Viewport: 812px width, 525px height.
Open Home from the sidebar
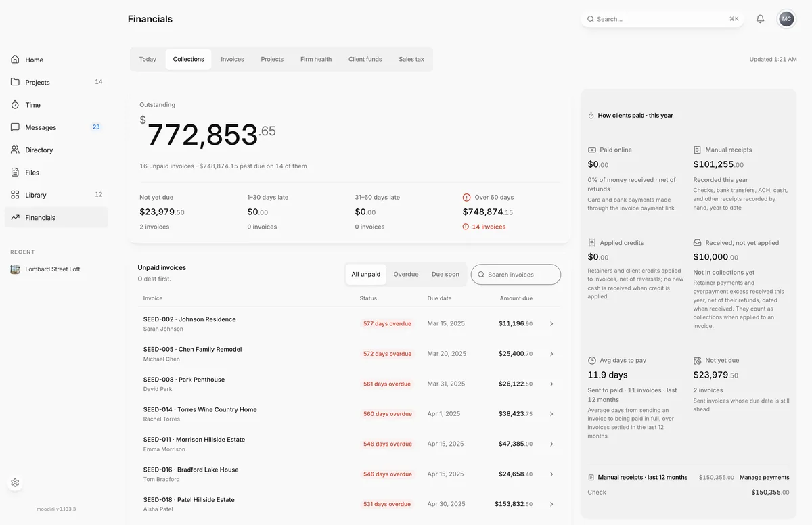56,60
